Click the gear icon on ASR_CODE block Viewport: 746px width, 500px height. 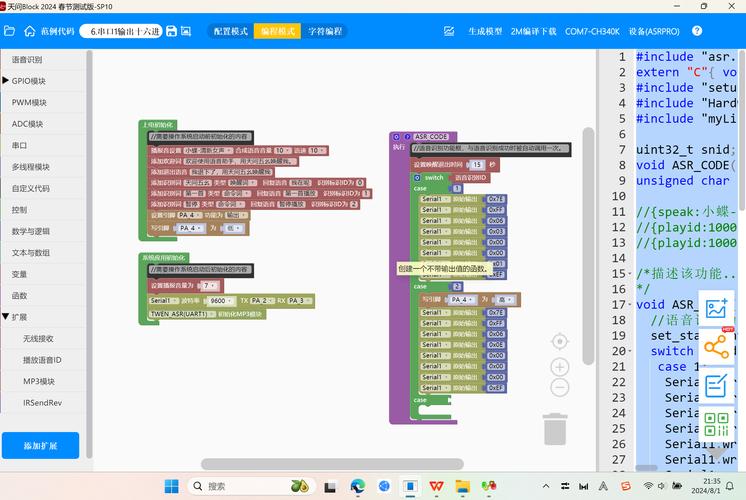(x=396, y=137)
